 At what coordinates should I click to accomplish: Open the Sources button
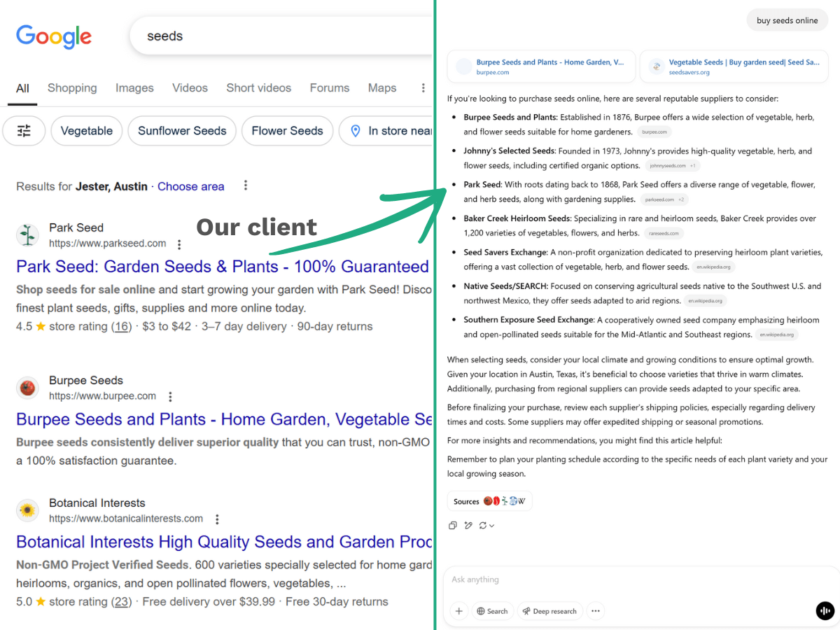point(490,501)
